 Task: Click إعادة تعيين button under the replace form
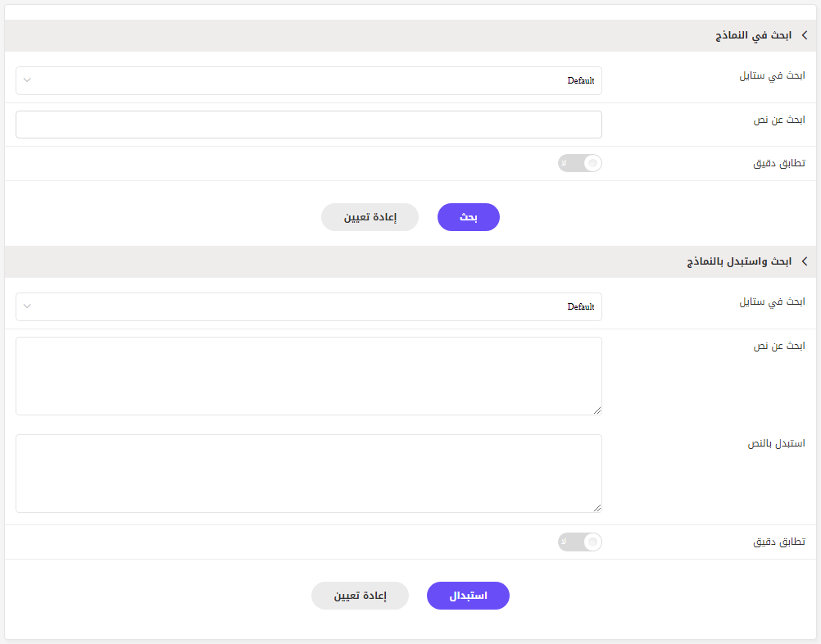pos(361,596)
